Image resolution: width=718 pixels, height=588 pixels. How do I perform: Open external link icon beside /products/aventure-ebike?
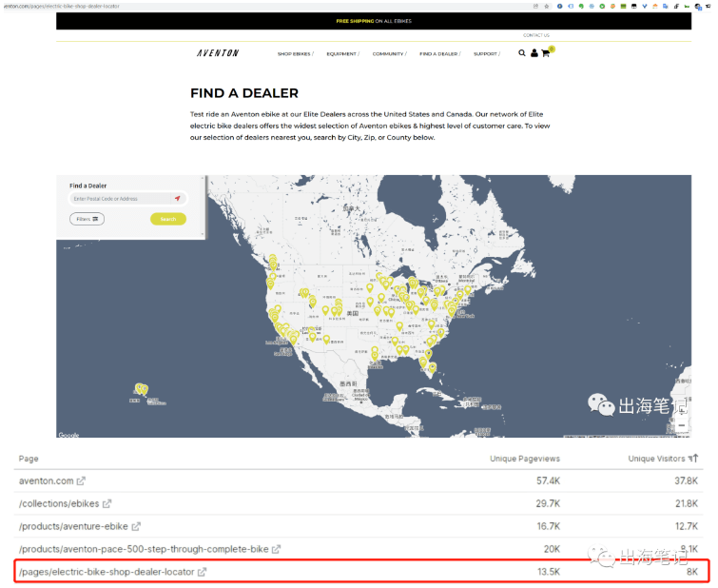[x=136, y=526]
